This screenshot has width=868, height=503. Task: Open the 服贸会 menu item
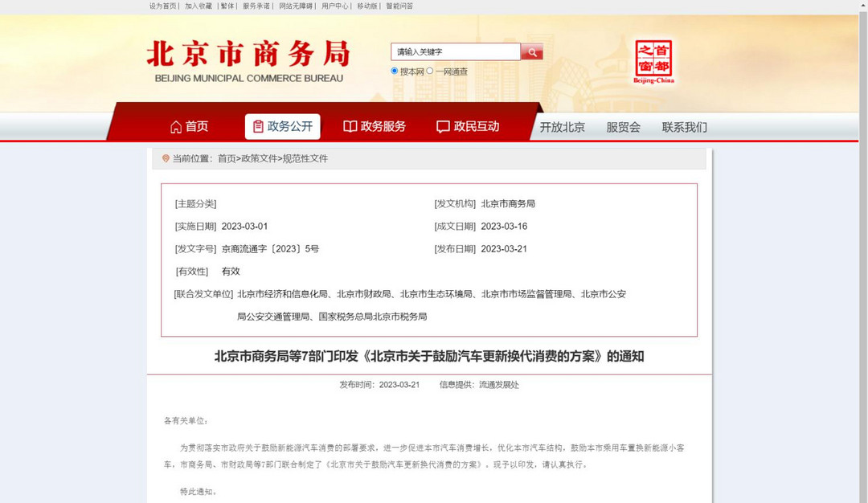click(623, 127)
